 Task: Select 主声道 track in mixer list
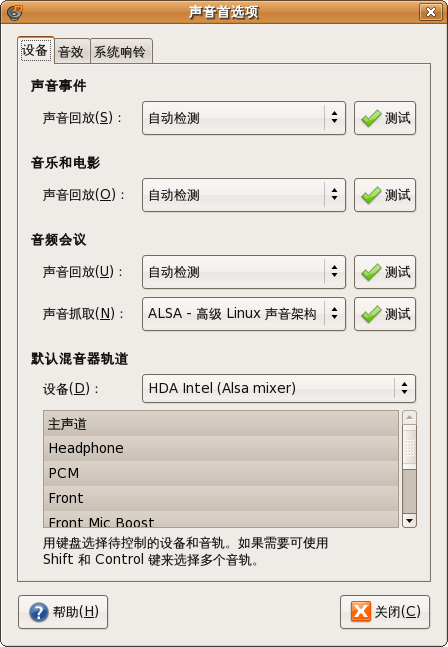[221, 424]
